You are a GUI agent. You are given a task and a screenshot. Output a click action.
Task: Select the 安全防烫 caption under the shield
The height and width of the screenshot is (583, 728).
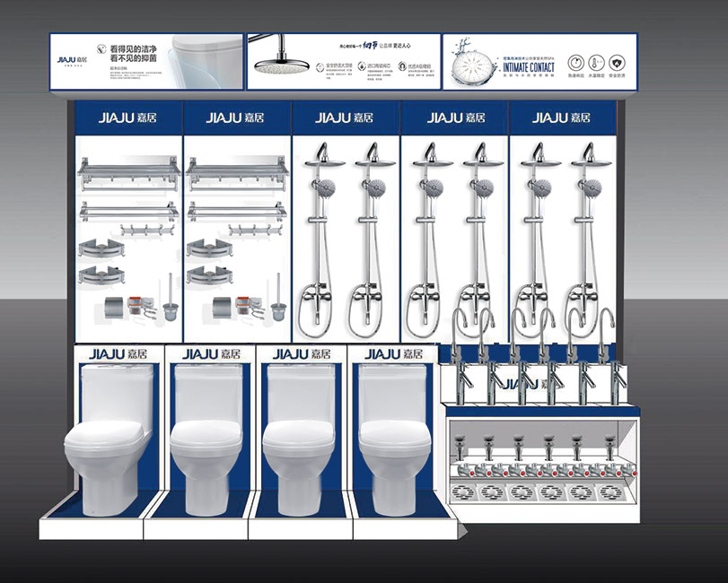[617, 75]
